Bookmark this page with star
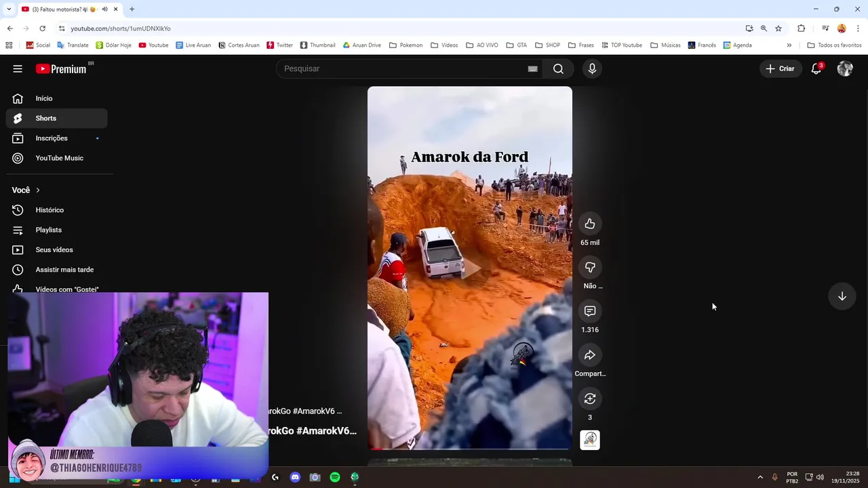This screenshot has width=868, height=488. point(778,28)
